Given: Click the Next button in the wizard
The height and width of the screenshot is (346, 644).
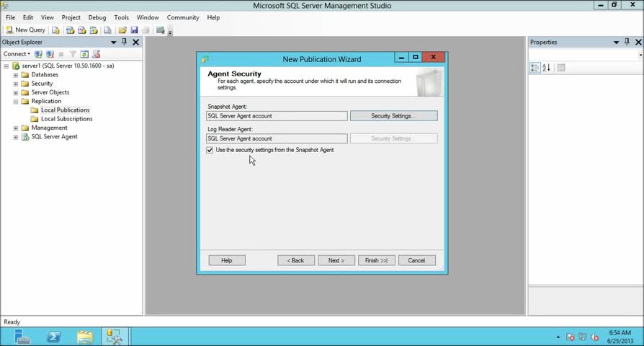Looking at the screenshot, I should point(336,260).
